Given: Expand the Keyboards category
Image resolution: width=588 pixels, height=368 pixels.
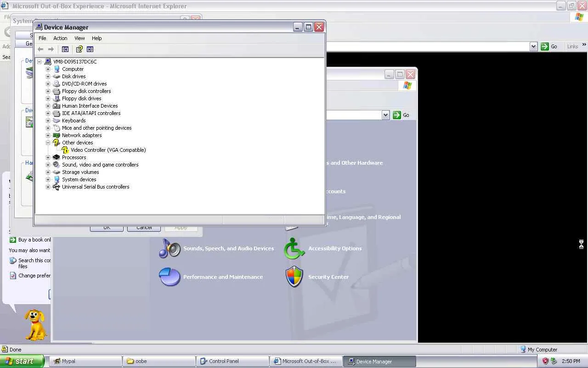Looking at the screenshot, I should (x=48, y=121).
